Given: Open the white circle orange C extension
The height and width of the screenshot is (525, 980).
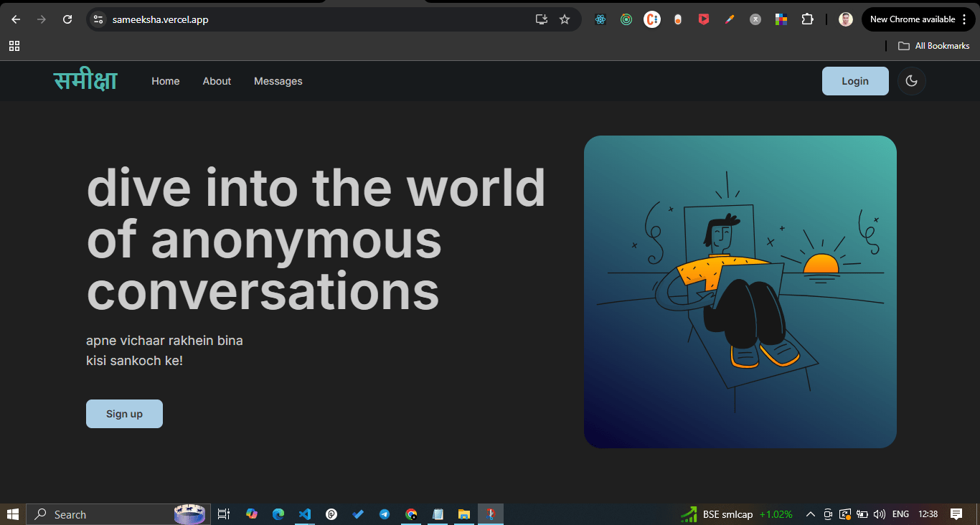Looking at the screenshot, I should point(652,19).
